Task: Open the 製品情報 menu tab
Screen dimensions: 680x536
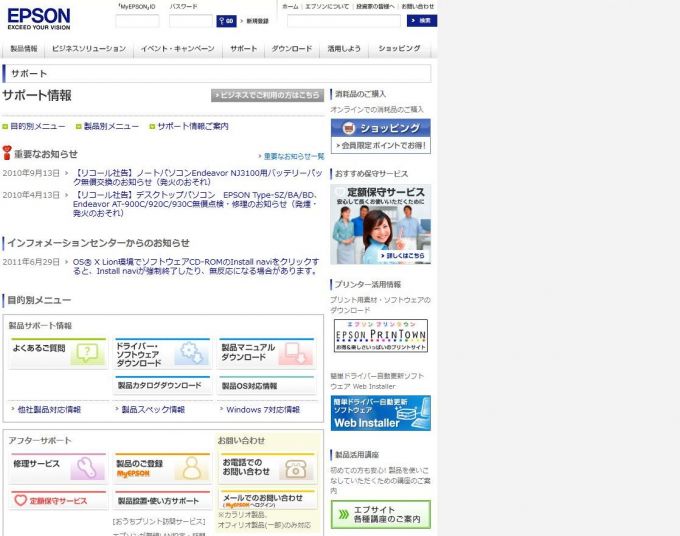Action: pyautogui.click(x=24, y=49)
